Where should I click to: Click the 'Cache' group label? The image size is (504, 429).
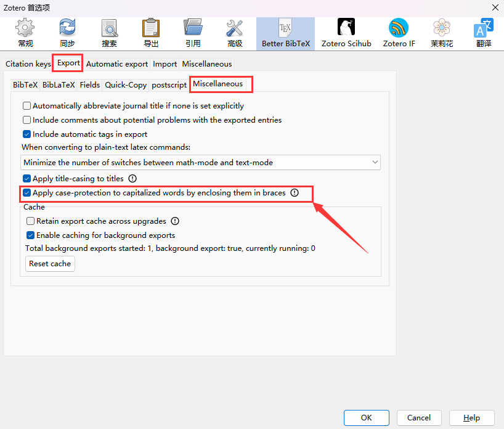click(x=34, y=206)
